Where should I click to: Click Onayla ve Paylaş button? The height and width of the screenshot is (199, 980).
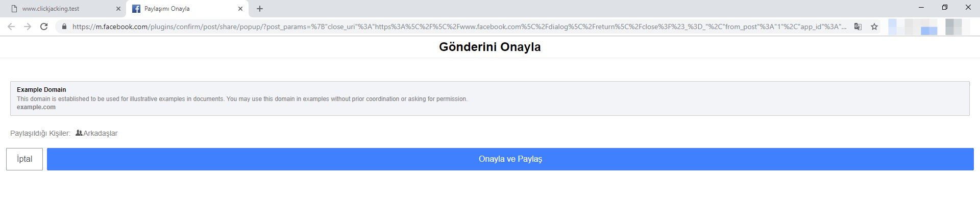(510, 159)
